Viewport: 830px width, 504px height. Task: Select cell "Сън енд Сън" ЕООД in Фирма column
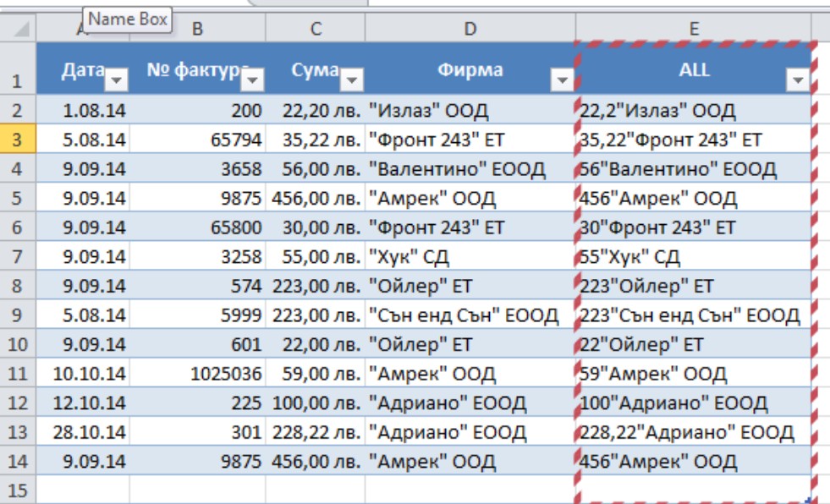tap(470, 315)
